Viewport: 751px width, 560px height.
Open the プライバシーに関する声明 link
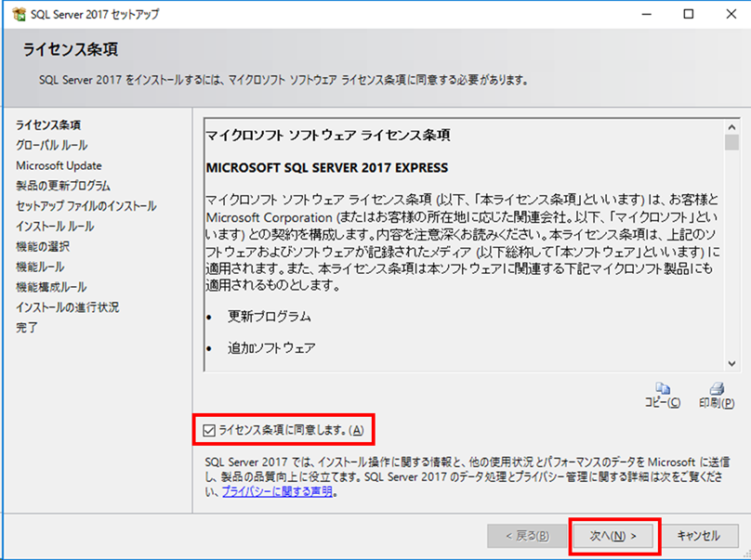click(x=277, y=491)
